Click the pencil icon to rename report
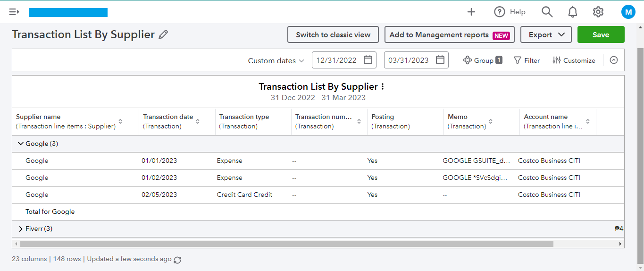Viewport: 644px width, 271px height. coord(163,34)
